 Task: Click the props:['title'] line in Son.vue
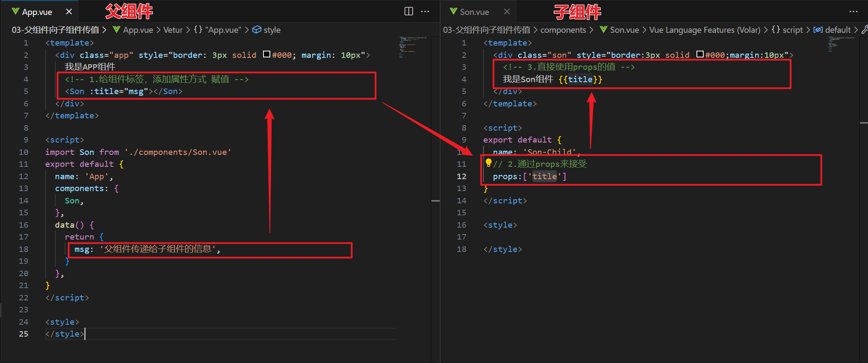pos(530,176)
